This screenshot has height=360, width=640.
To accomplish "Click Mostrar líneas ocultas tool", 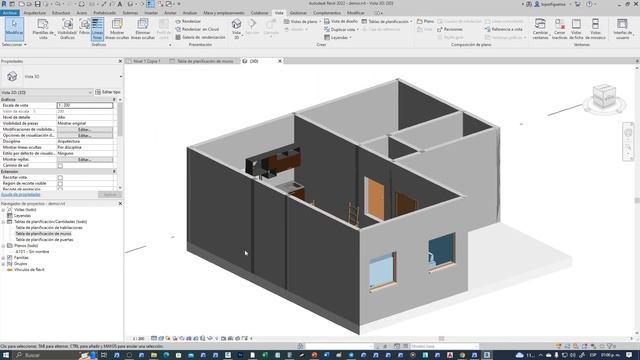I will click(117, 29).
